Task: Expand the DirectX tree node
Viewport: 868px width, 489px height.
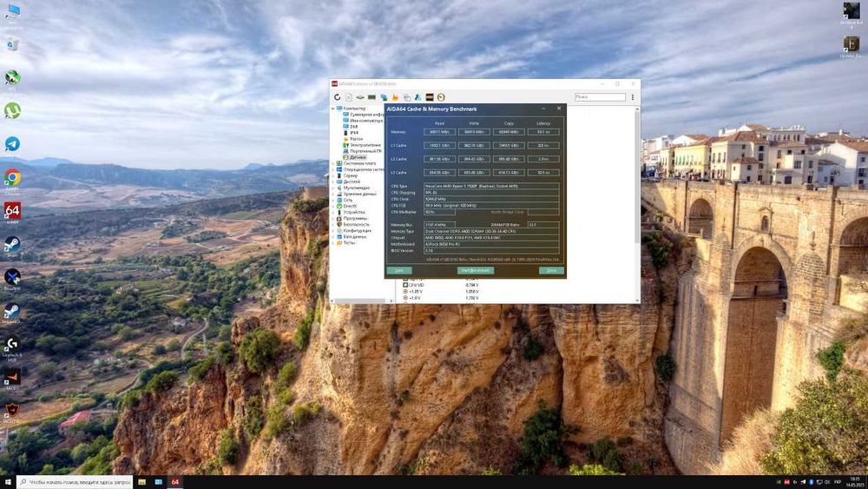Action: 333,206
